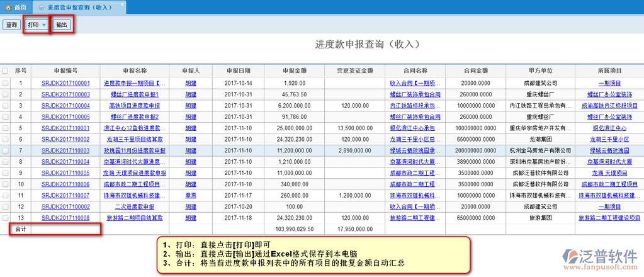
Task: Expand the 打印 dropdown arrow
Action: tap(44, 25)
